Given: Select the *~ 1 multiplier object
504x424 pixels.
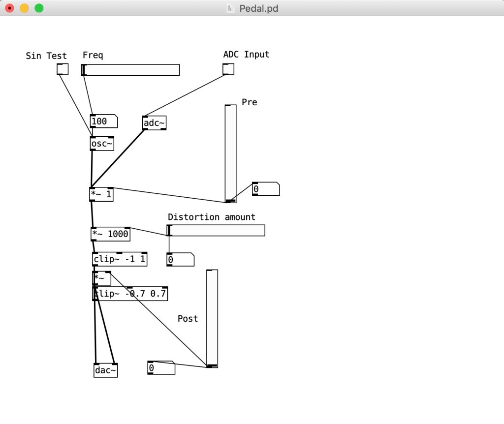Looking at the screenshot, I should pyautogui.click(x=101, y=195).
